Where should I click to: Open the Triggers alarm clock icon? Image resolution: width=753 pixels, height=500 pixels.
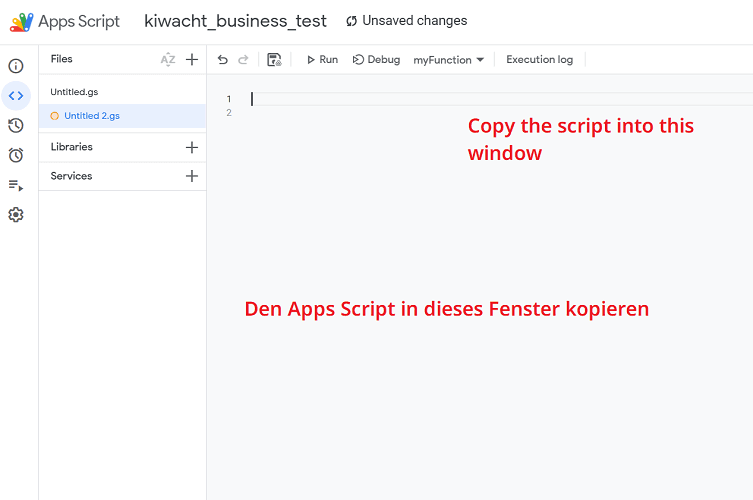click(16, 155)
